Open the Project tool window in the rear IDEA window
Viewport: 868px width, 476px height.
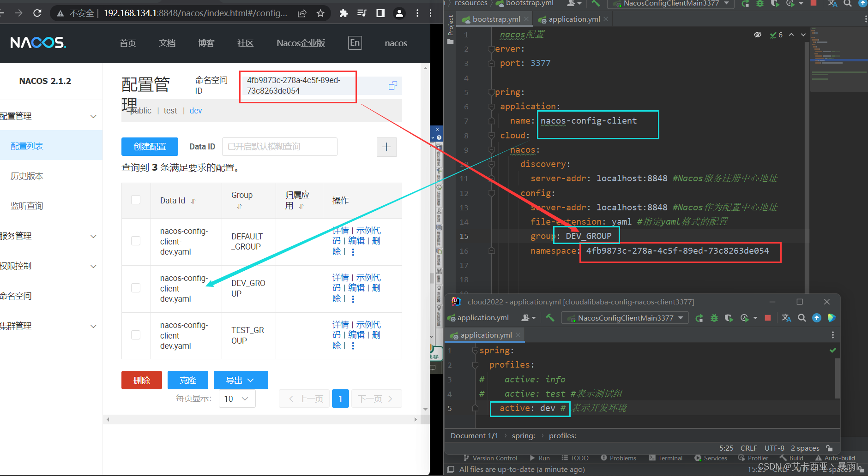[x=451, y=29]
